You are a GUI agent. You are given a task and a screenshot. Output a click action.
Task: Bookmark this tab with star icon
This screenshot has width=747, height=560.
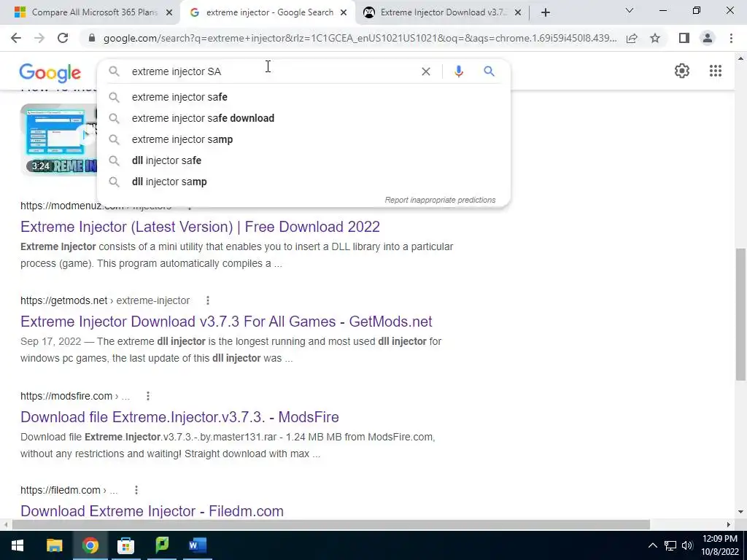[x=655, y=38]
